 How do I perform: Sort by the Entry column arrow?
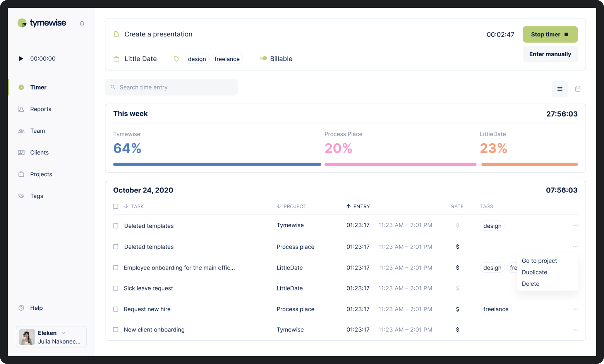(348, 206)
